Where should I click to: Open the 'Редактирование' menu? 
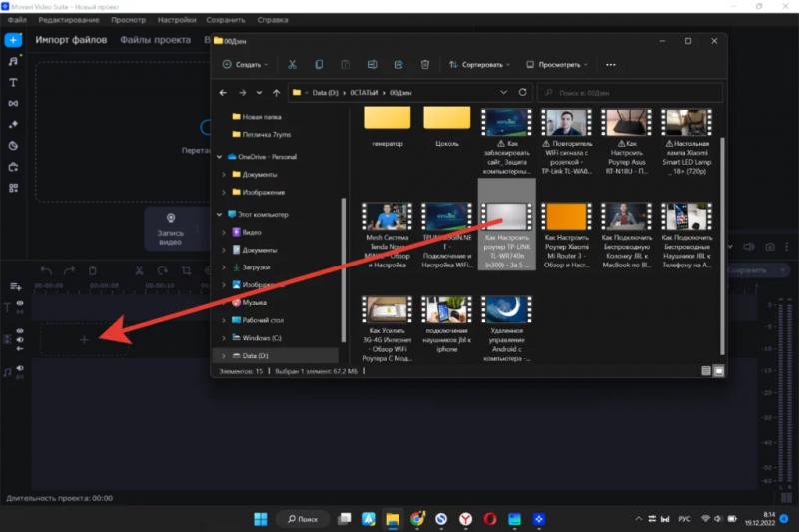click(x=70, y=20)
